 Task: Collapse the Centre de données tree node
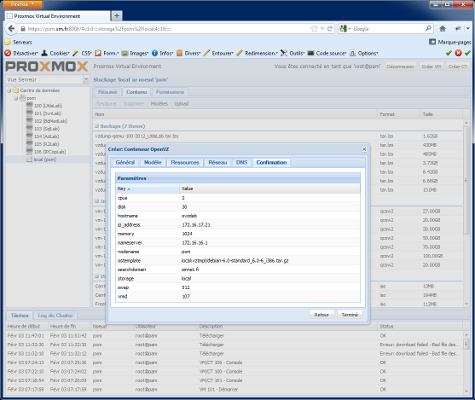[9, 90]
